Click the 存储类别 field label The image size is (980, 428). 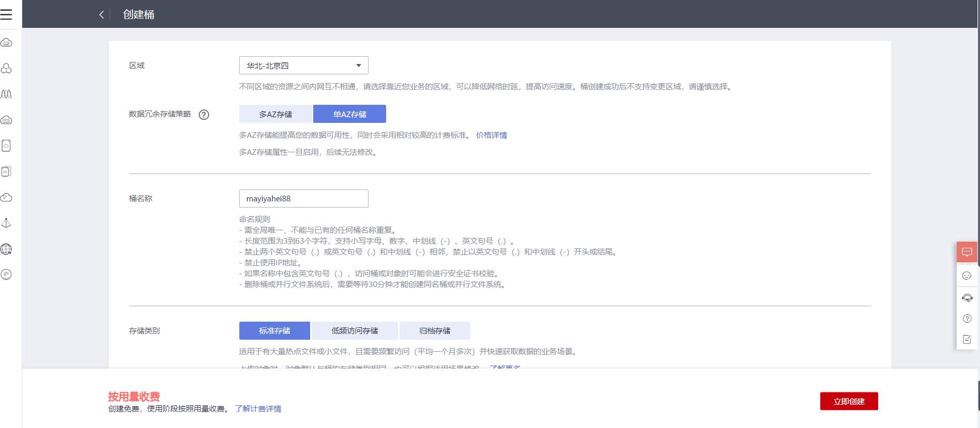[144, 331]
